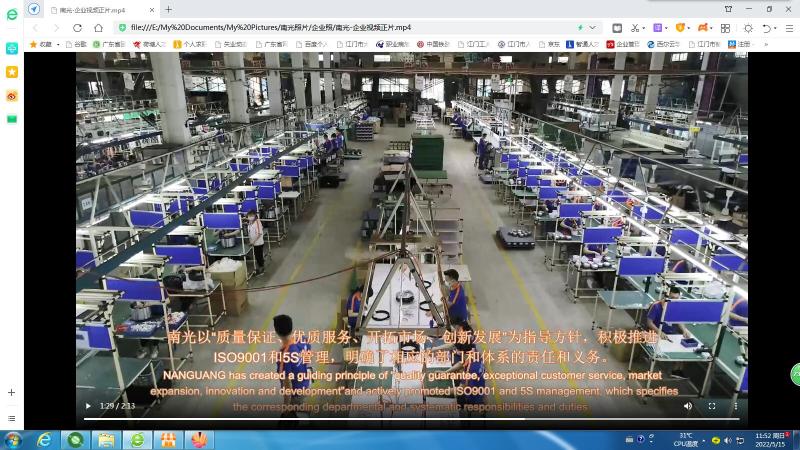Open the 谷歌 bookmark
Image resolution: width=800 pixels, height=450 pixels.
pos(76,44)
